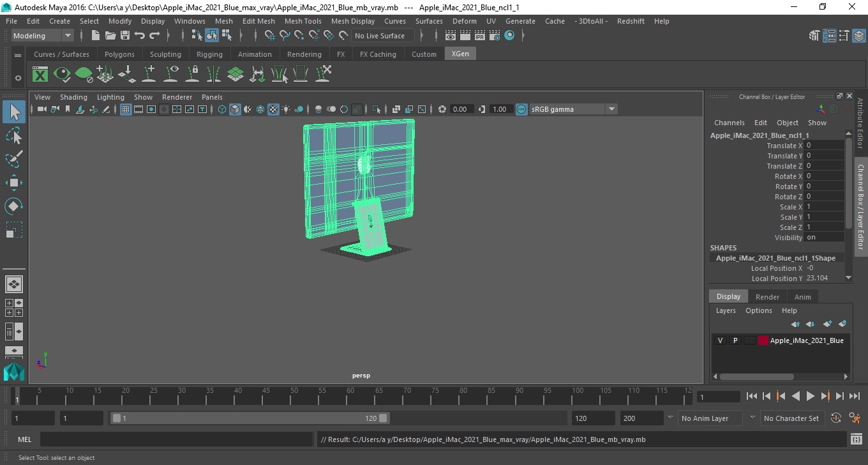Switch to the Render layer tab
Image resolution: width=868 pixels, height=465 pixels.
tap(767, 297)
